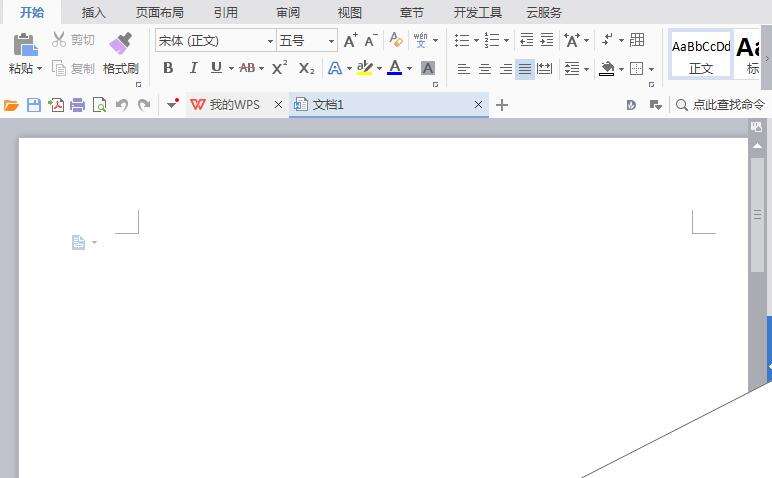
Task: Toggle justified alignment
Action: click(x=525, y=69)
